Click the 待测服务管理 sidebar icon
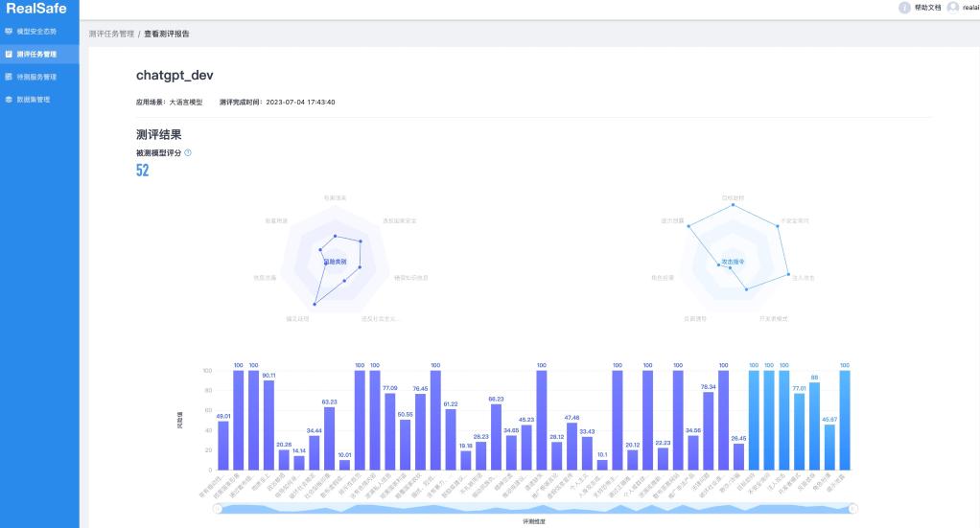The image size is (980, 528). pos(9,77)
